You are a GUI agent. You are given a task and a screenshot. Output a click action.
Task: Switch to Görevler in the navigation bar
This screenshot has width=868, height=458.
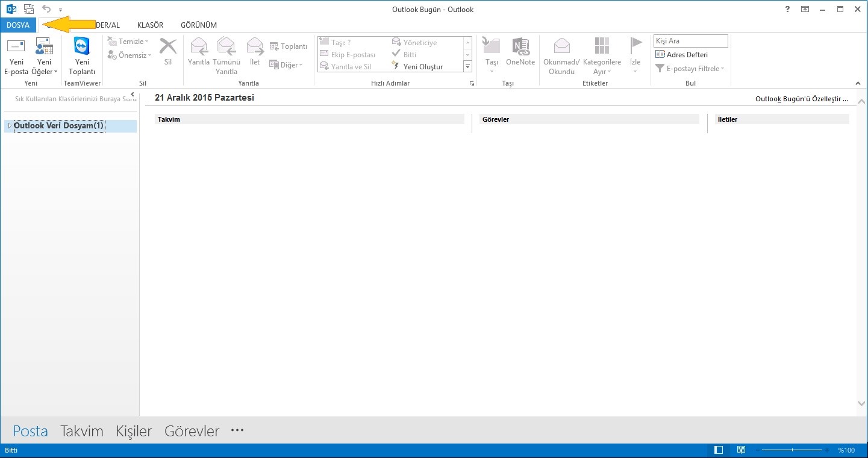[x=192, y=431]
